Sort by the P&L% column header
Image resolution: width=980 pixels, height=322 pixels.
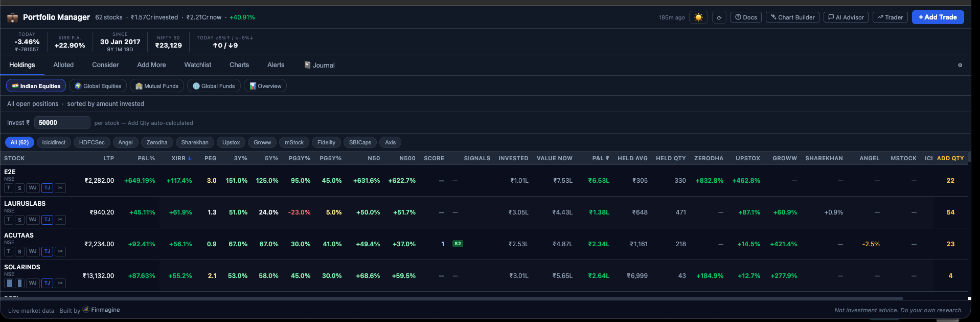click(x=146, y=158)
